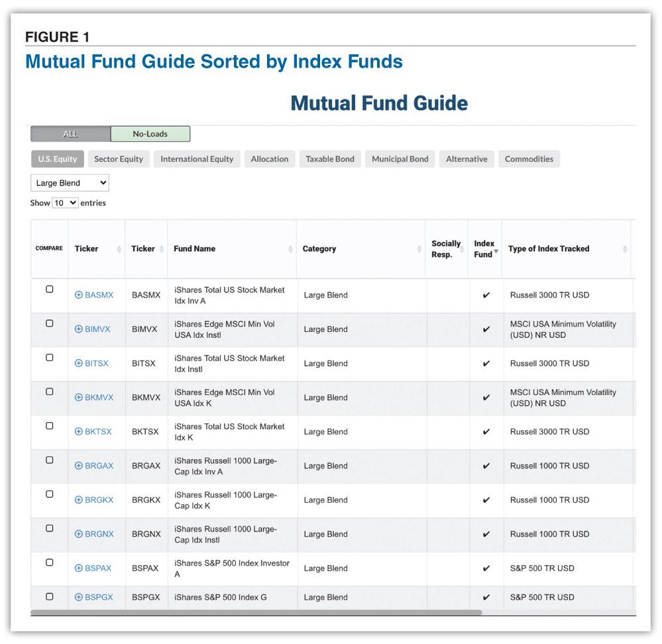662x644 pixels.
Task: Click the expand icon for BKTSX row
Action: [78, 431]
